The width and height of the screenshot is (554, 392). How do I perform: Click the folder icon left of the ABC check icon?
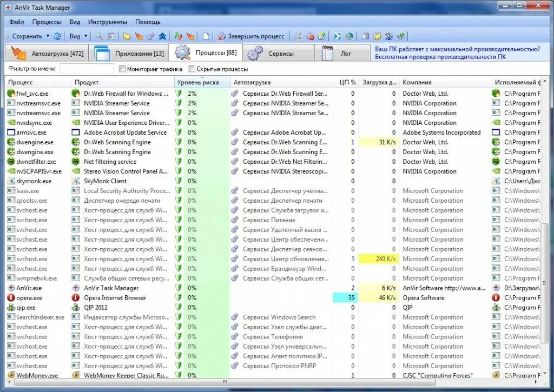[x=377, y=36]
